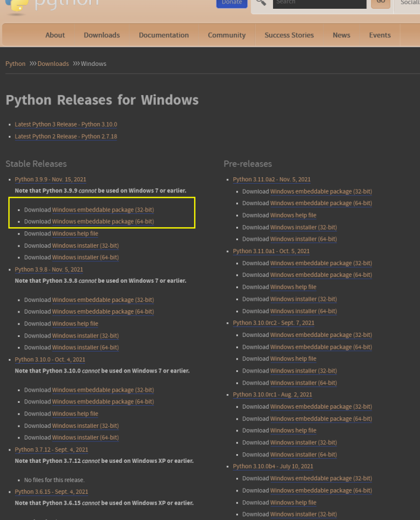This screenshot has height=520, width=420.
Task: Download Python 3.10.0rc2 Windows installer (64-bit)
Action: coord(303,382)
